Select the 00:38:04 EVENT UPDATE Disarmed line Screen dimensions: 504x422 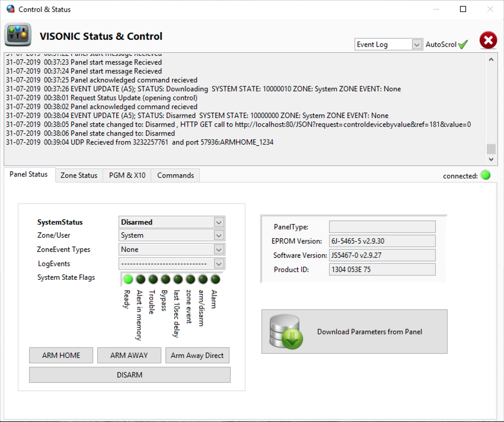197,116
